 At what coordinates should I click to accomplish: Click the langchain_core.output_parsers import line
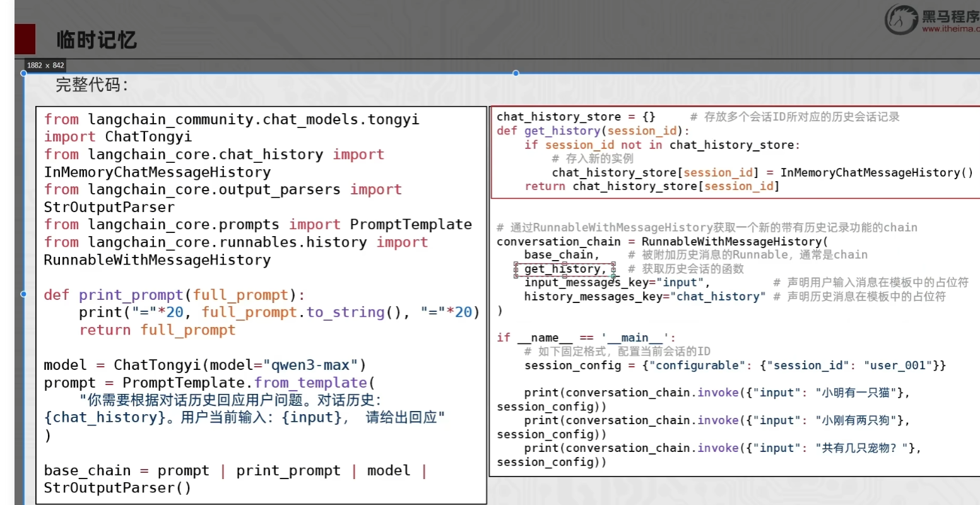coord(223,189)
